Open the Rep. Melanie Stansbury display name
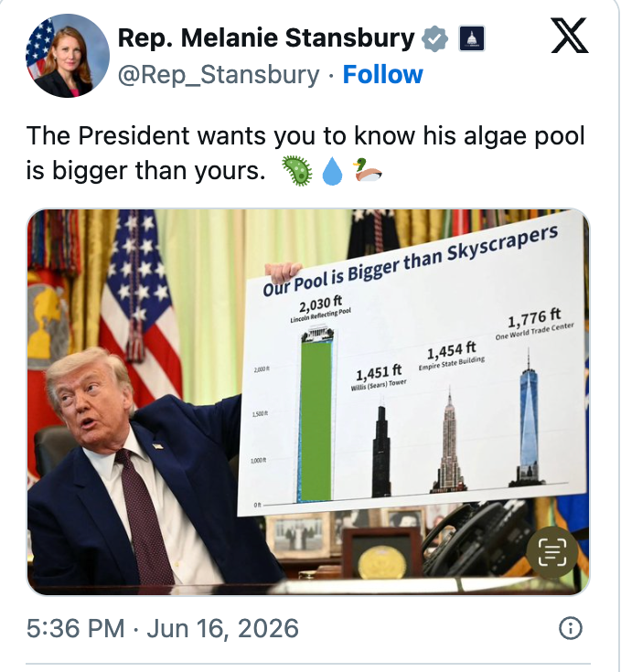This screenshot has width=621, height=672. (266, 38)
